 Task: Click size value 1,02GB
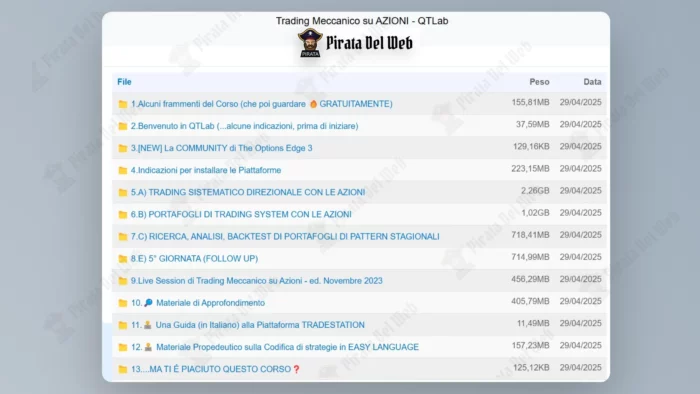535,213
